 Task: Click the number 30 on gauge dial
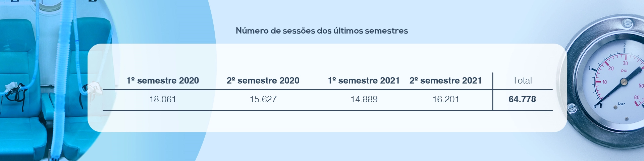[x=625, y=63]
